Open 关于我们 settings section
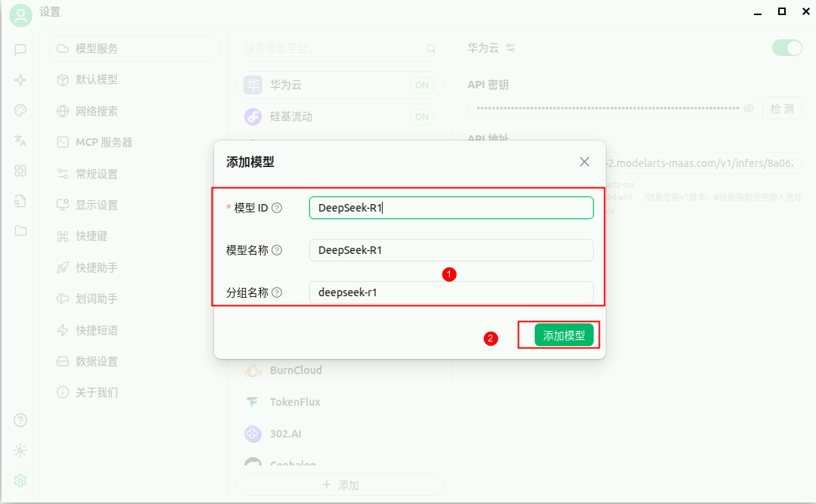 point(135,392)
